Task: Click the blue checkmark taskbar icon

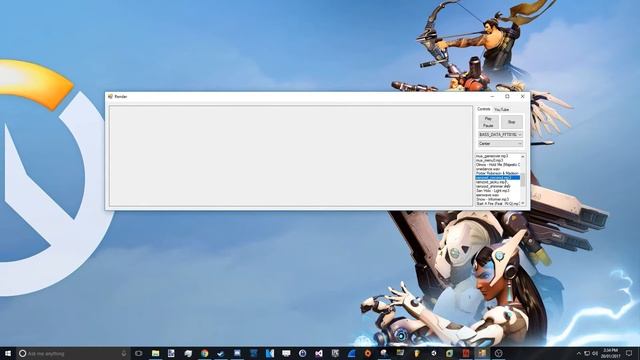Action: (221, 353)
